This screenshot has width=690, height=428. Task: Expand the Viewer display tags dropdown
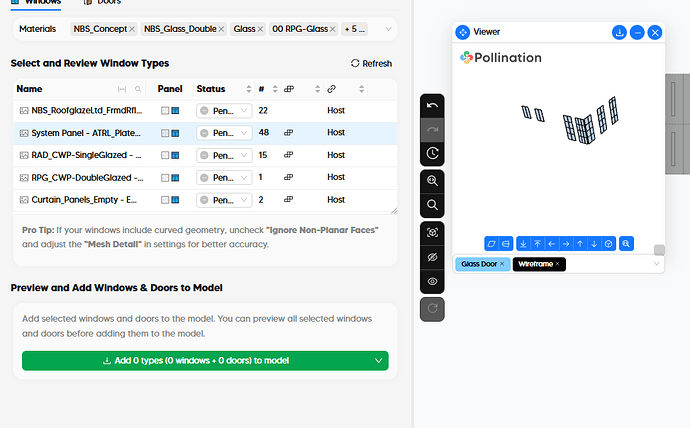(656, 264)
